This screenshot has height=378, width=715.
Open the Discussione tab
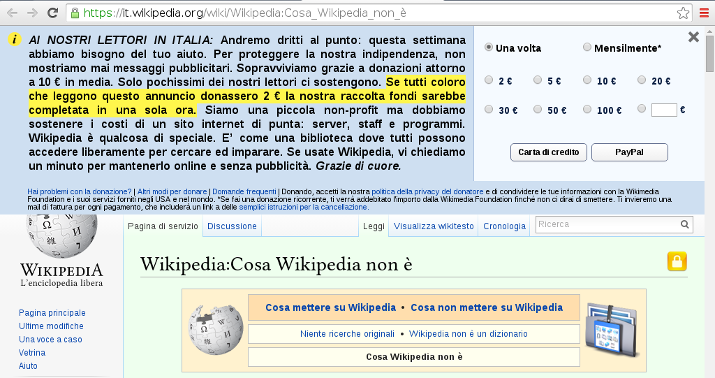[x=232, y=226]
